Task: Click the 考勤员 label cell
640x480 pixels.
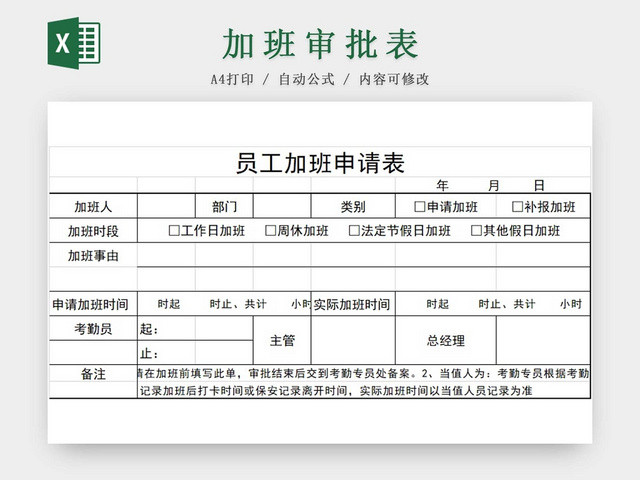Action: [93, 328]
